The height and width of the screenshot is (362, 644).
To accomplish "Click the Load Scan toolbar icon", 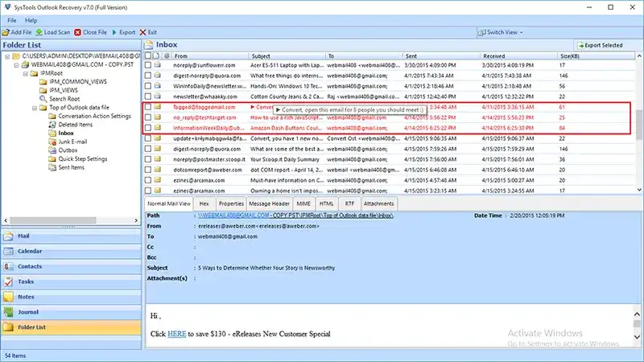I will coord(39,32).
